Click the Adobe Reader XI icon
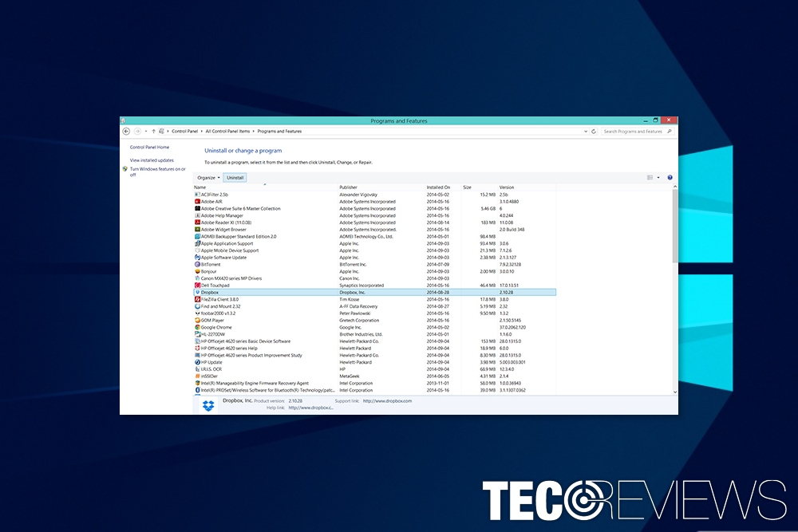This screenshot has width=798, height=532. [197, 223]
